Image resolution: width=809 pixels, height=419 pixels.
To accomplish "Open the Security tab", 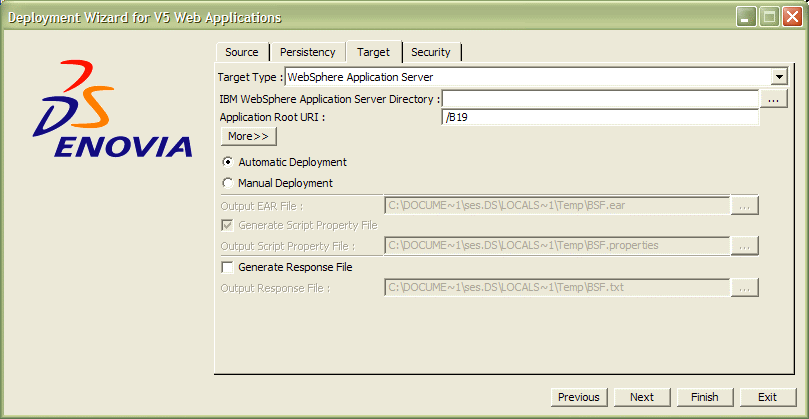I will coord(431,52).
